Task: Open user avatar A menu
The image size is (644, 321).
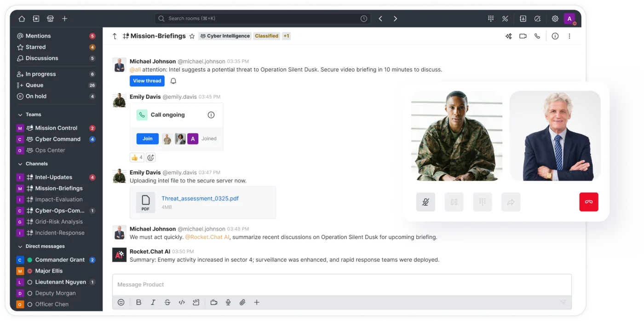Action: click(570, 19)
